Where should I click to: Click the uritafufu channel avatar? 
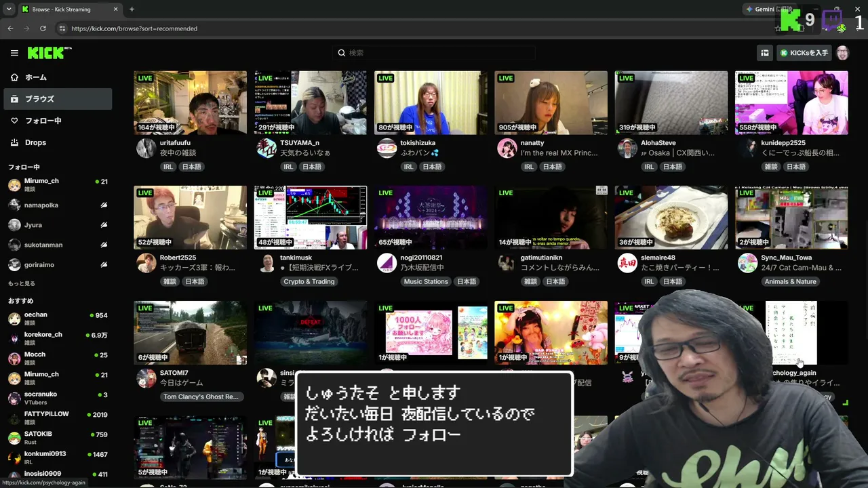tap(146, 148)
